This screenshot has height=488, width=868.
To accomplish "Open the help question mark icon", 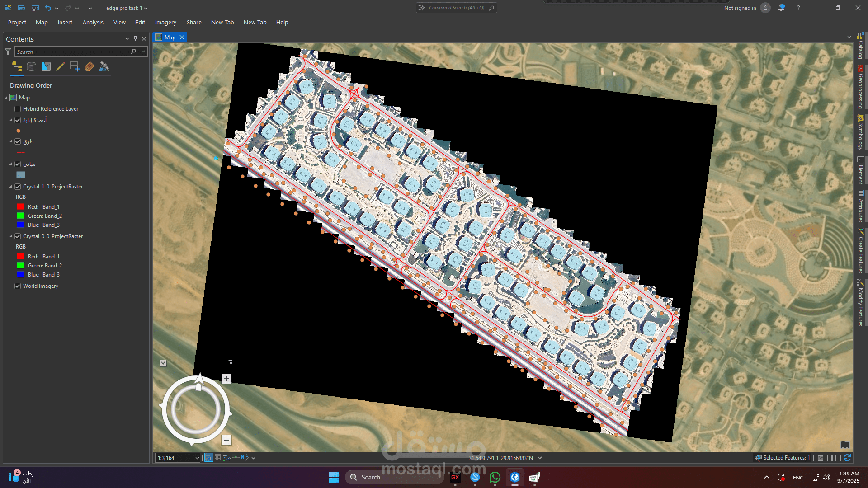I will pyautogui.click(x=798, y=8).
